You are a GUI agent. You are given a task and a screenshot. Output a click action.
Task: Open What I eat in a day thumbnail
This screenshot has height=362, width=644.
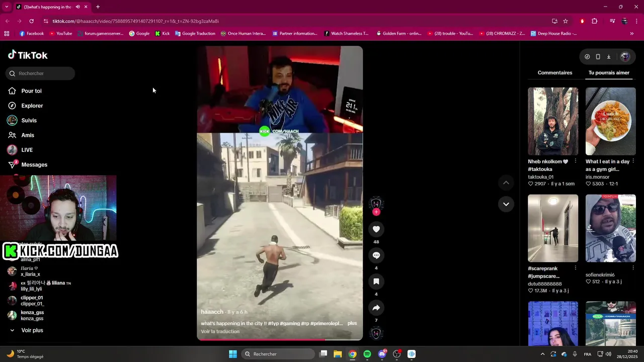611,121
